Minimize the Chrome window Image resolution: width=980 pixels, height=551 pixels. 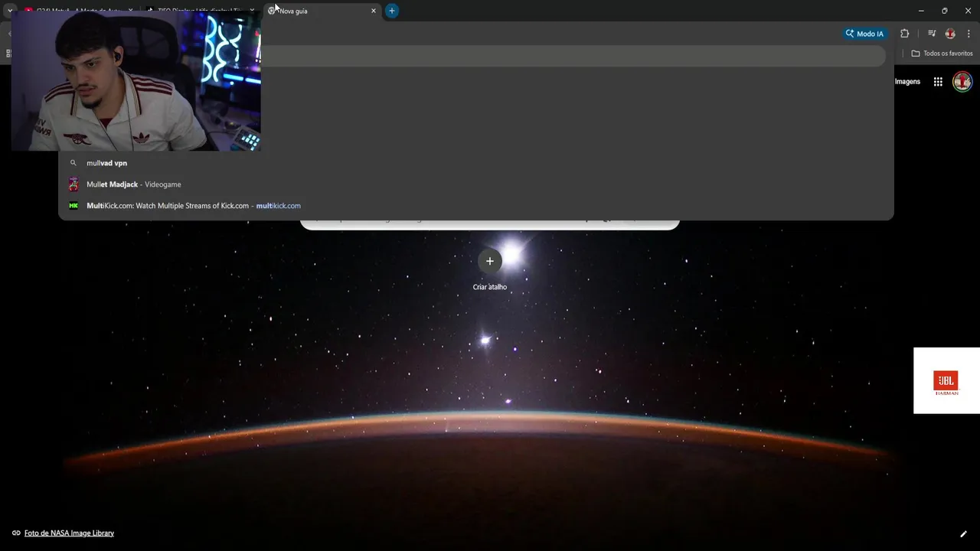[x=921, y=11]
